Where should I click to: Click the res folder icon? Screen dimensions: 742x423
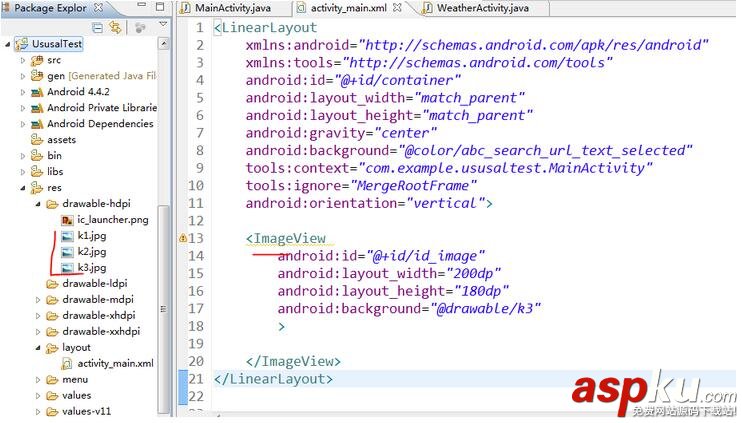[37, 188]
